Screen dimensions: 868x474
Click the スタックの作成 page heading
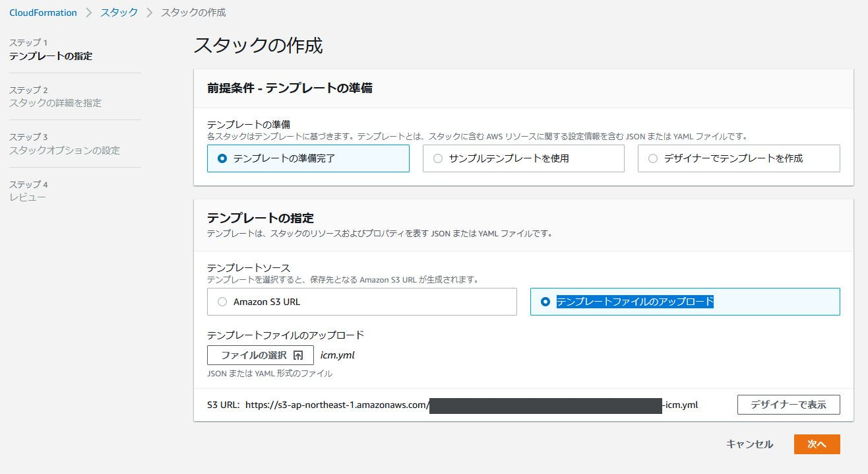point(258,46)
